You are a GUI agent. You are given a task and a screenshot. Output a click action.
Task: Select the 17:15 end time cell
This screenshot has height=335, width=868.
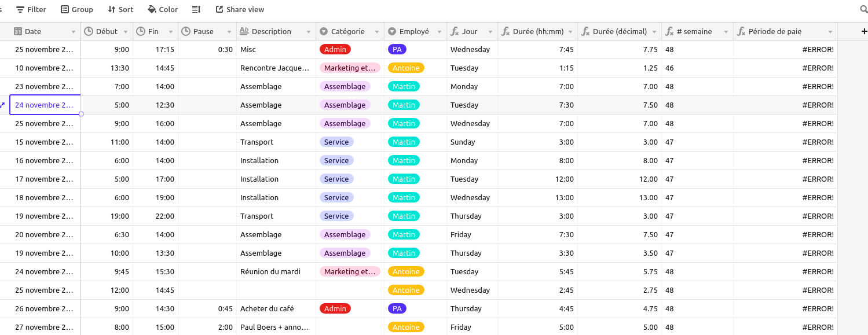[x=155, y=50]
